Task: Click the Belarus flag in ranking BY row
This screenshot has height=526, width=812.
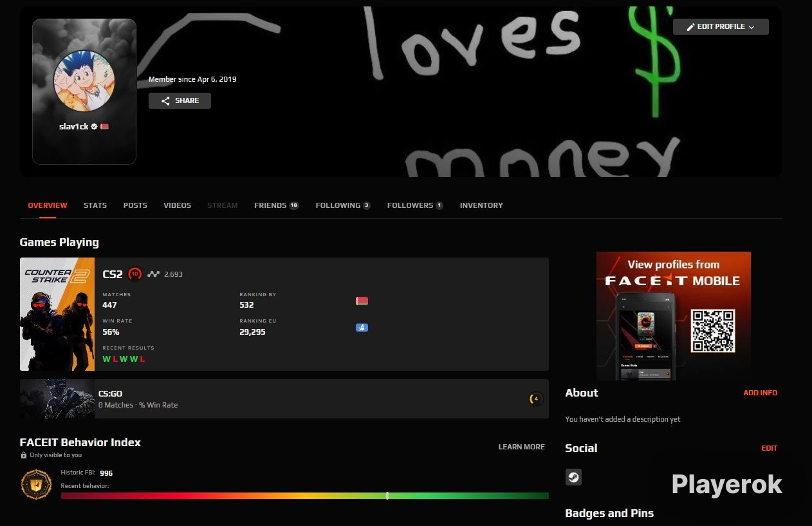Action: click(x=362, y=301)
